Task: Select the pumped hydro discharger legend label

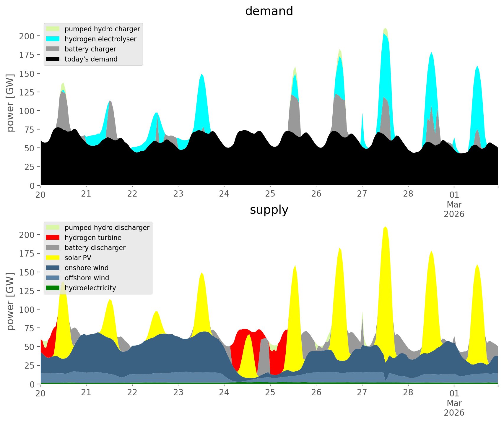Action: [107, 228]
